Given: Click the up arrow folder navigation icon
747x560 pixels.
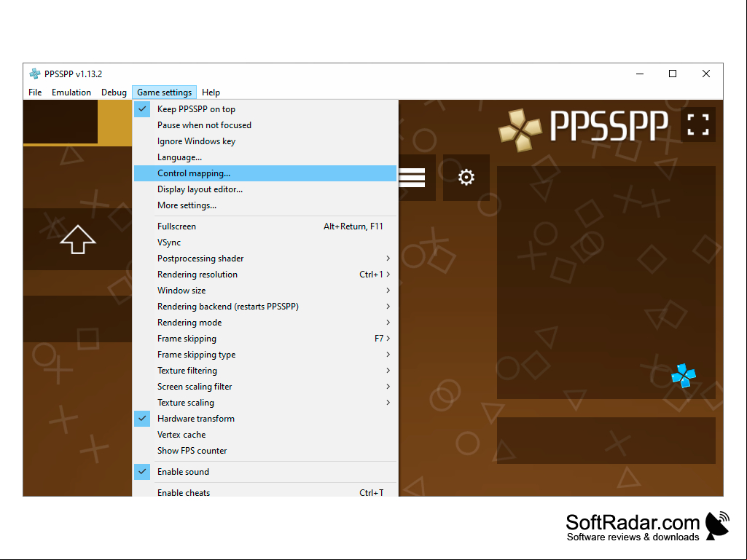Looking at the screenshot, I should pos(78,239).
